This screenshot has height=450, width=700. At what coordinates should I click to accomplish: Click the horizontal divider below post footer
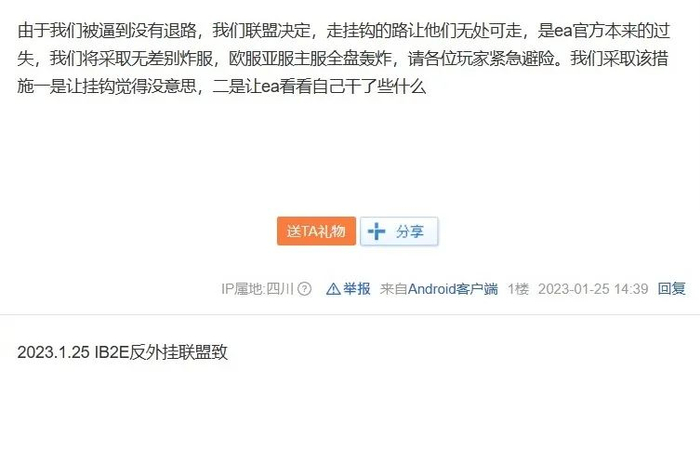(350, 314)
